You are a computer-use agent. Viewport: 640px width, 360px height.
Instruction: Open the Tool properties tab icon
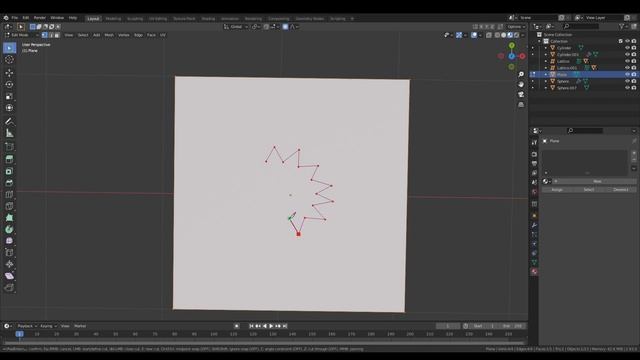(x=534, y=142)
